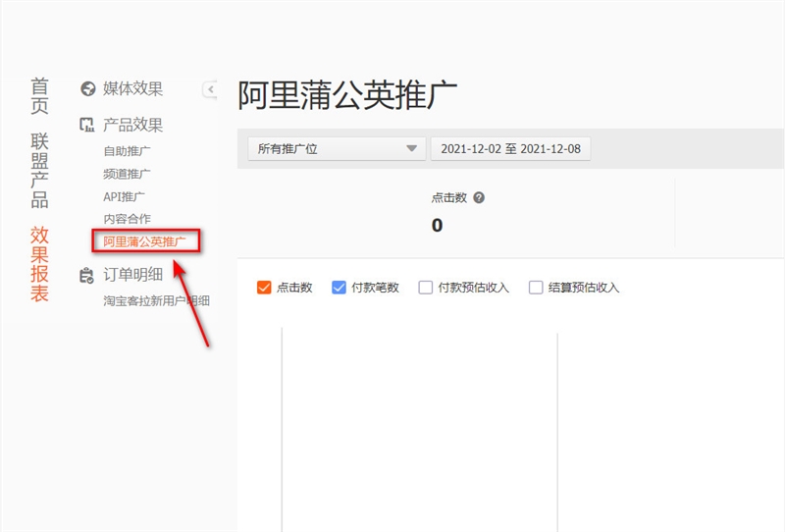Screen dimensions: 785x532
Task: Enable the 结算预估收入 checkbox
Action: pos(536,288)
